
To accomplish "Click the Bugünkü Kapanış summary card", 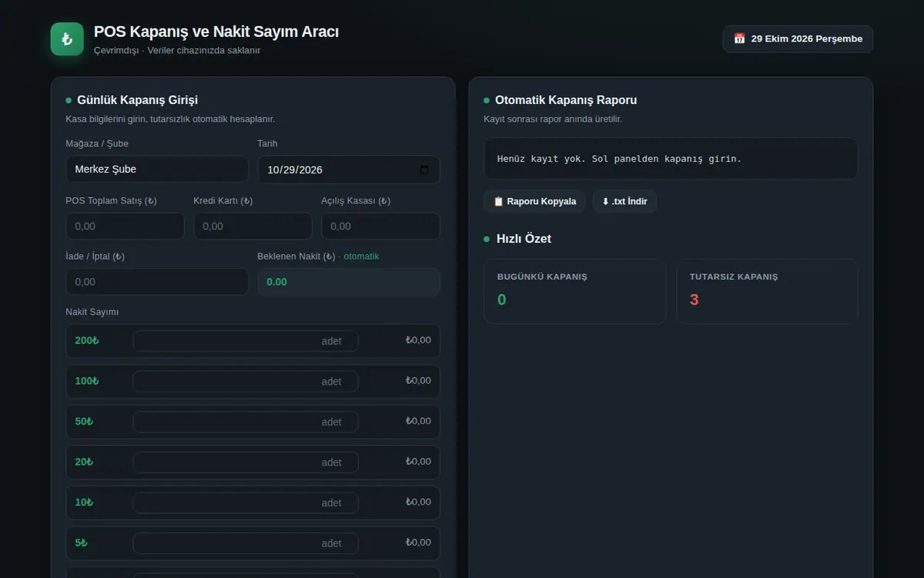I will (x=574, y=291).
